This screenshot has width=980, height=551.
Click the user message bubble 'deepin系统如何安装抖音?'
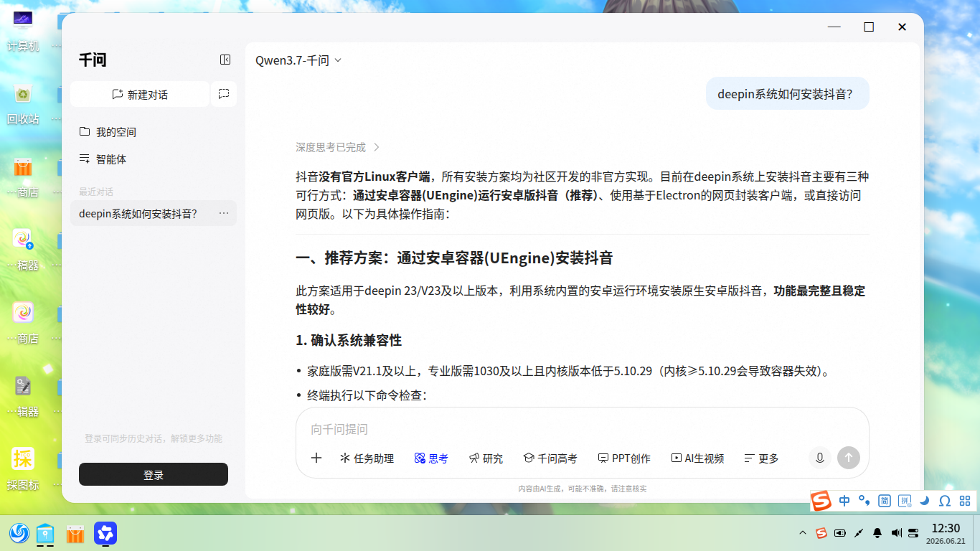pos(788,93)
